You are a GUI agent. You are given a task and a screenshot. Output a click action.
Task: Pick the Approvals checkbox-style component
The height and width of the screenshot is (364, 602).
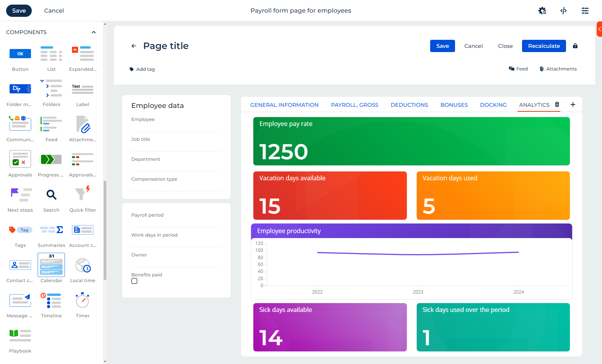(x=20, y=159)
